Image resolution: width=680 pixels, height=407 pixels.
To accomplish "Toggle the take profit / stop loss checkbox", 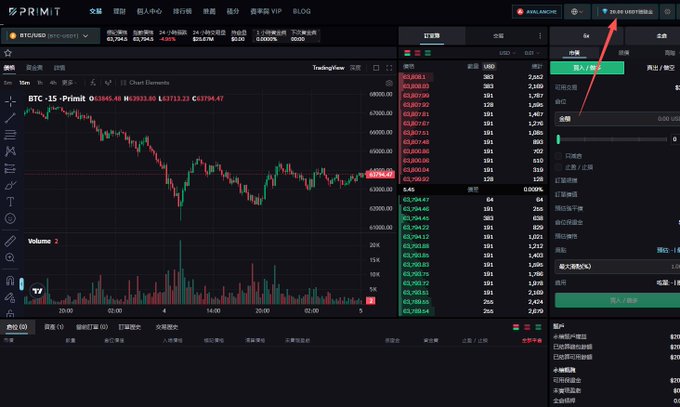I will point(558,167).
